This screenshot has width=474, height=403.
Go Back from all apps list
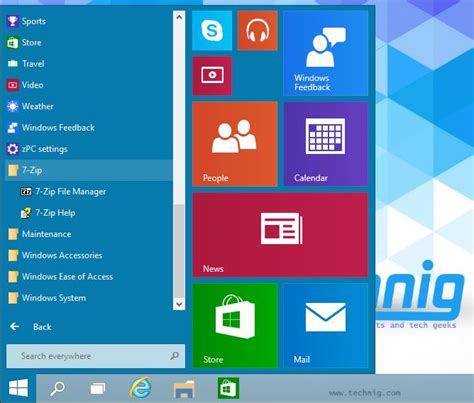[30, 327]
